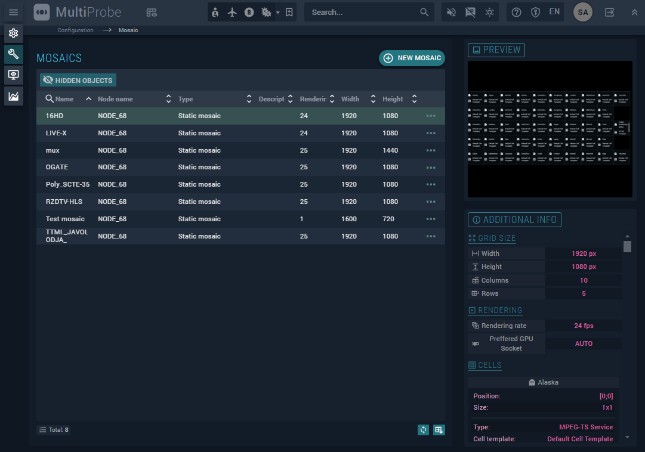Click the settings gear sidebar icon

pos(13,33)
